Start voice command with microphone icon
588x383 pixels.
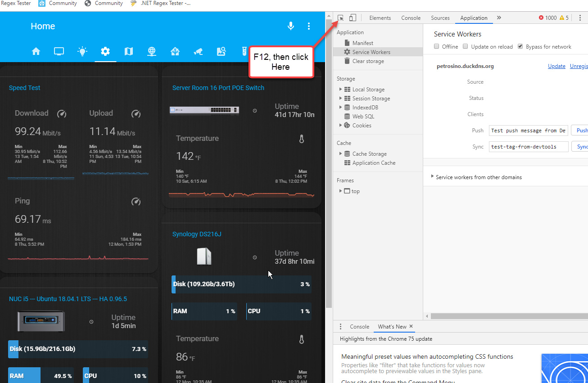291,26
